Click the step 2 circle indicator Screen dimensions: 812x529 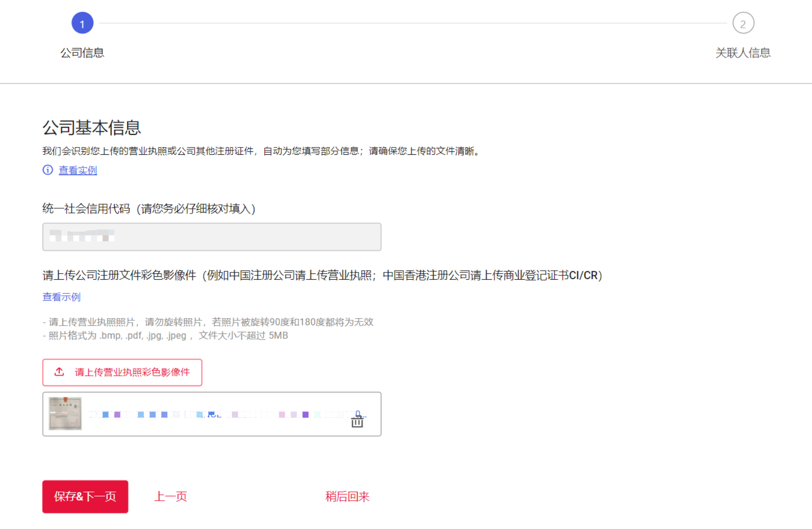[743, 23]
